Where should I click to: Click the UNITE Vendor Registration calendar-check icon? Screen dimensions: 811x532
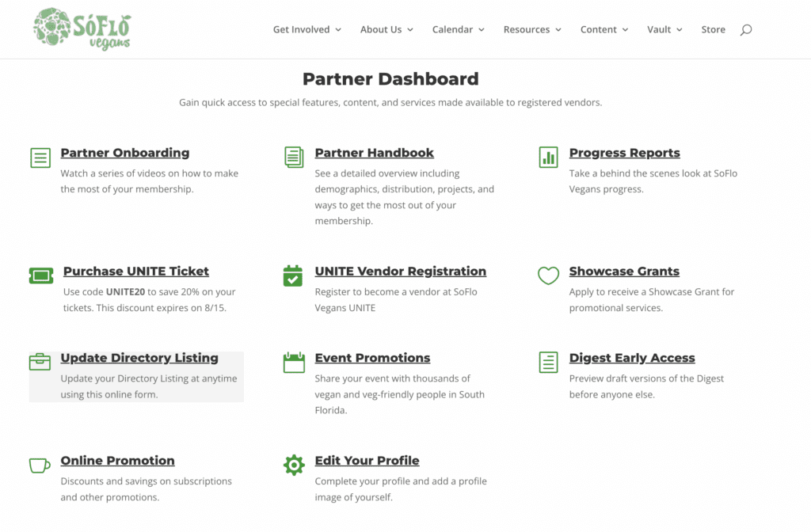[293, 275]
